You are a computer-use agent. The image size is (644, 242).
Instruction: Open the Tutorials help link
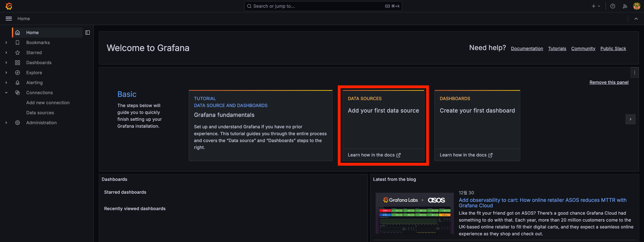557,49
